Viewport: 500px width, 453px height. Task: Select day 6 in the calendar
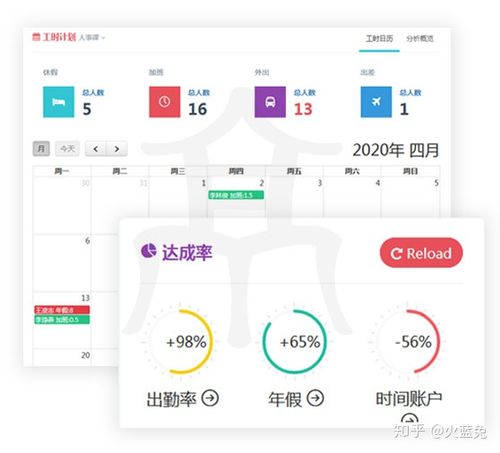[87, 241]
